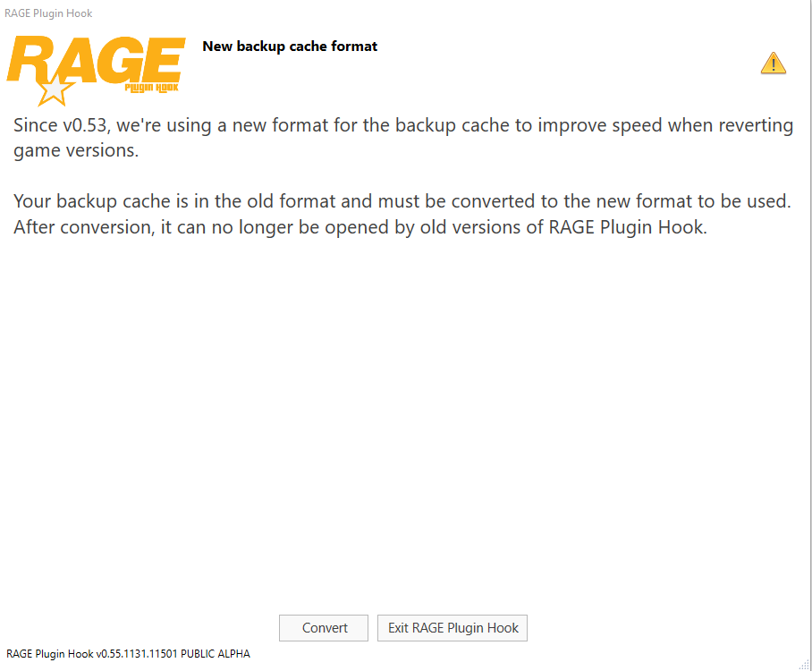Click the window title "RAGE Plugin Hook"
812x671 pixels.
point(48,13)
